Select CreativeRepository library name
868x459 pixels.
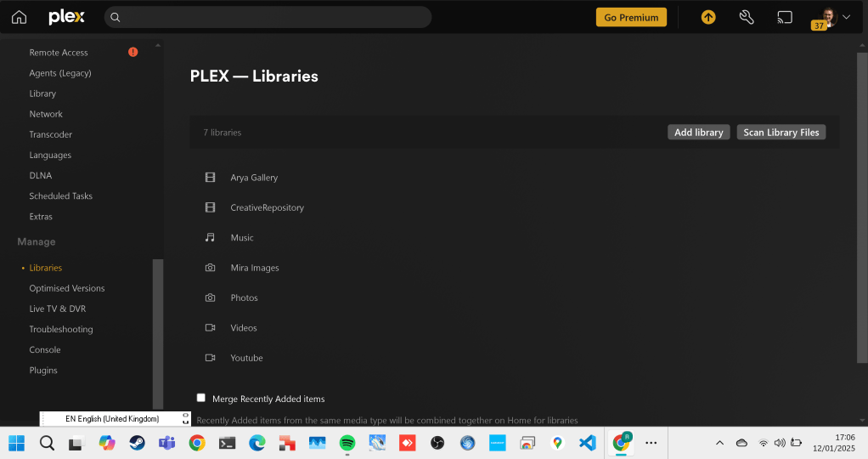pos(268,208)
